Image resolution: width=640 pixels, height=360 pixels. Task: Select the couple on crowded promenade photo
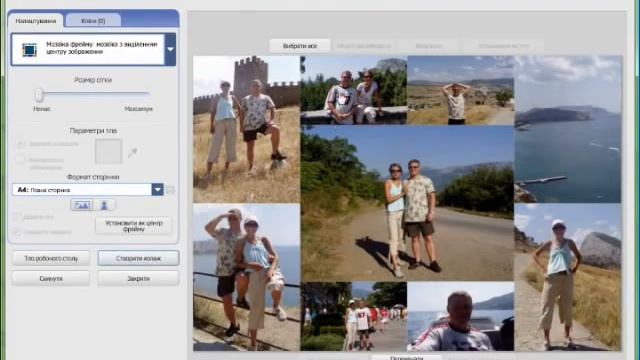[354, 316]
